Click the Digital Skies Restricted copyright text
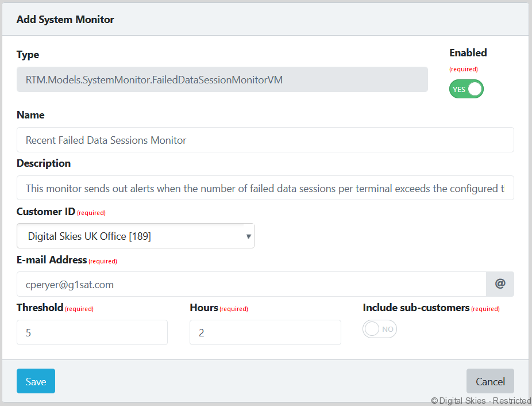The height and width of the screenshot is (406, 532). pos(481,401)
